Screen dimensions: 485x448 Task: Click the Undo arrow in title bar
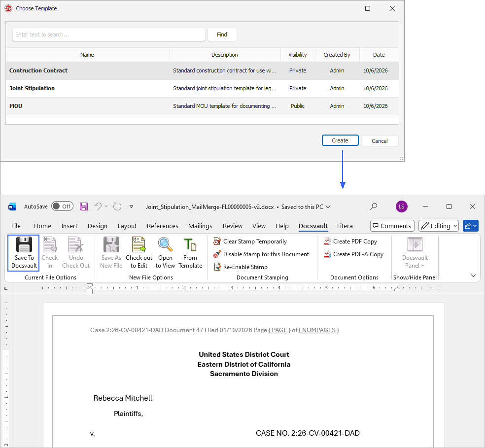[98, 207]
